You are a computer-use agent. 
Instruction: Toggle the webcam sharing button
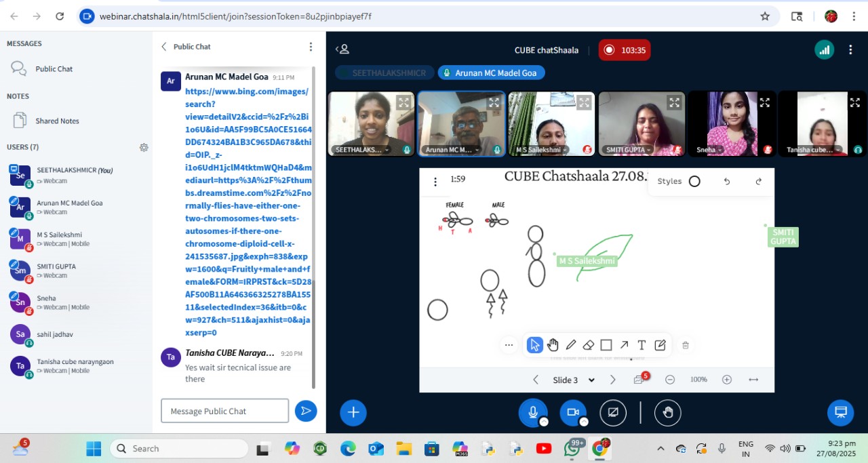point(572,412)
